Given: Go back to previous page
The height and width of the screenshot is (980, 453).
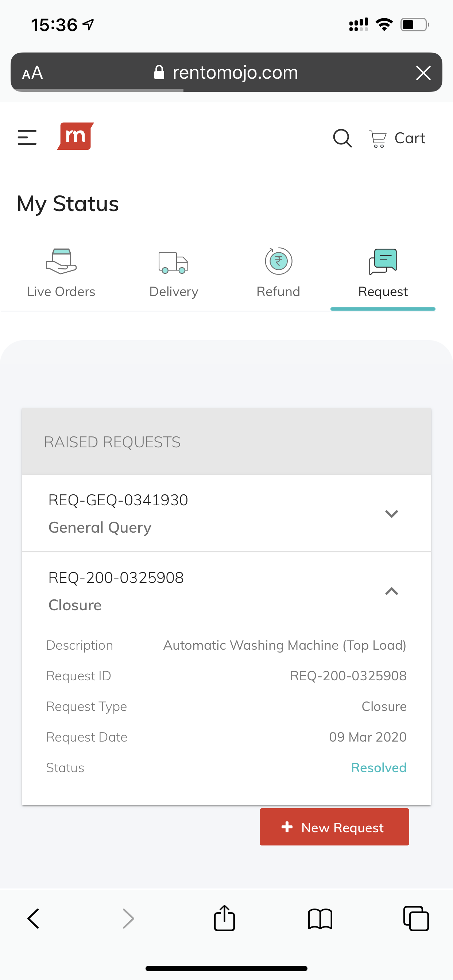Looking at the screenshot, I should point(34,918).
